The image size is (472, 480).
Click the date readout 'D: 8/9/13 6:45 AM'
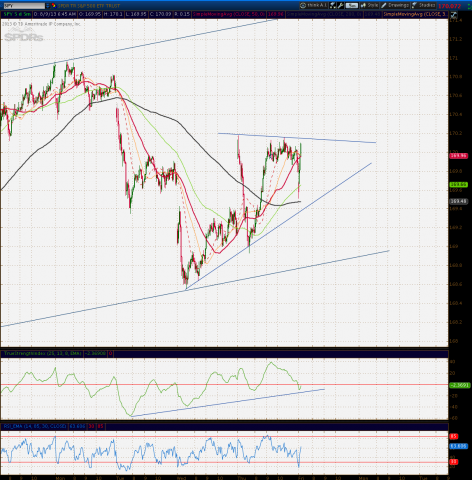55,14
